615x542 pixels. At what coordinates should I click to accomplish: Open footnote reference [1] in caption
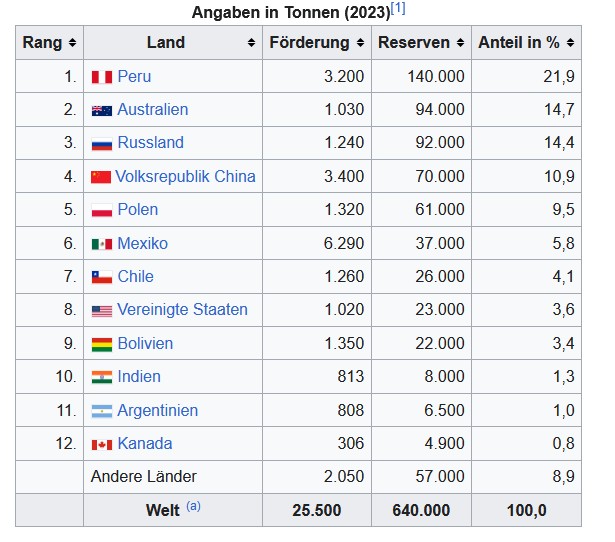(398, 9)
